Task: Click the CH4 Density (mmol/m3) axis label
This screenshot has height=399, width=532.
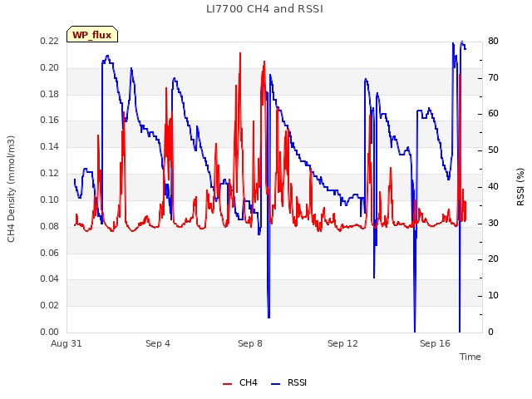Action: click(11, 189)
